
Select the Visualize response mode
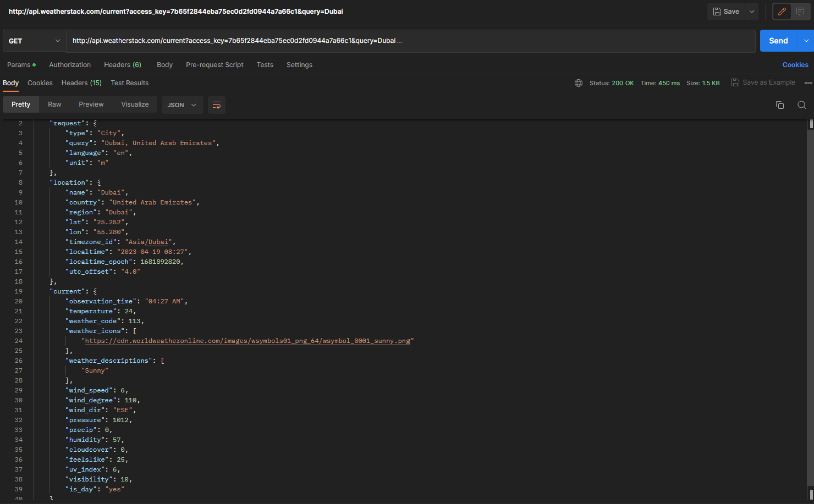[135, 104]
